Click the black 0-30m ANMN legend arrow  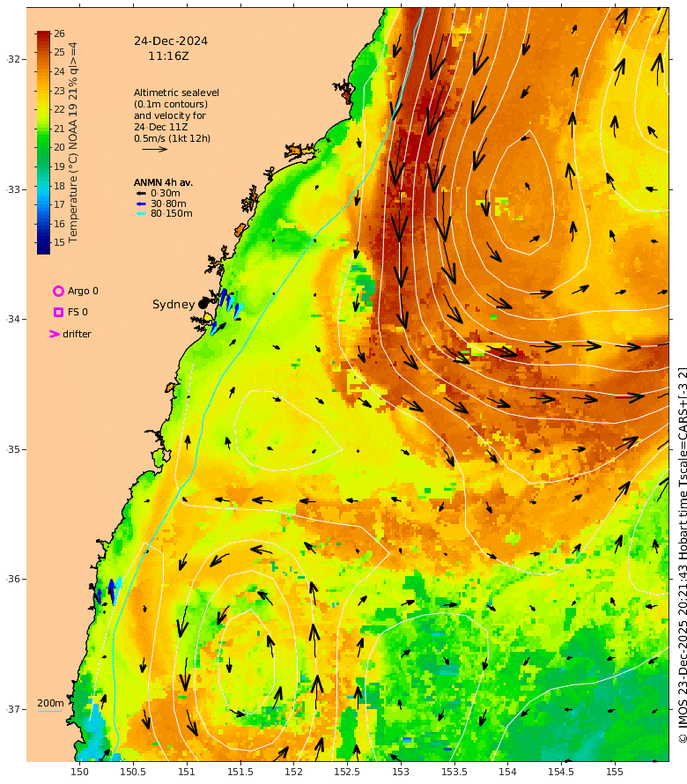pos(141,193)
